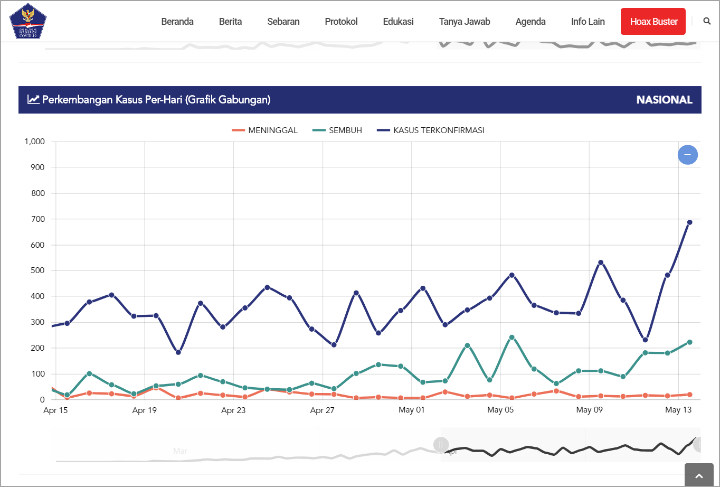Click the lowest confirmed-cases point after Apr 19
This screenshot has height=487, width=720.
(178, 353)
